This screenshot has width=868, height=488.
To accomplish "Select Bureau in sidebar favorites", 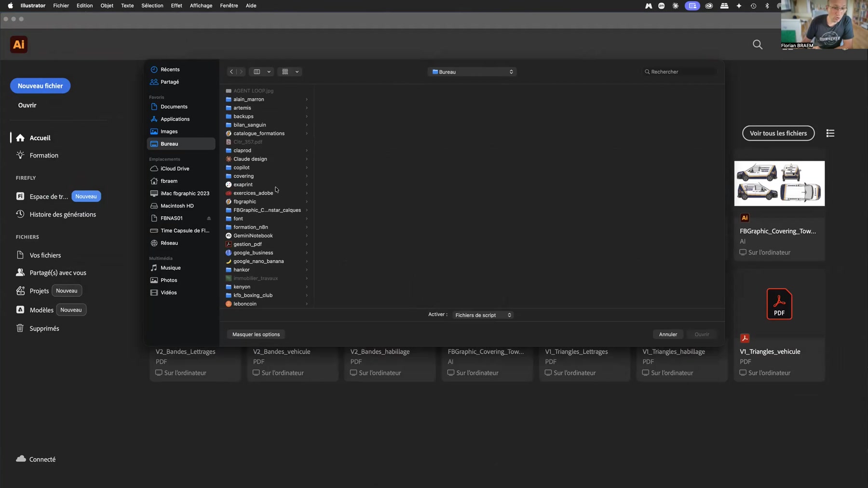I will pyautogui.click(x=181, y=144).
